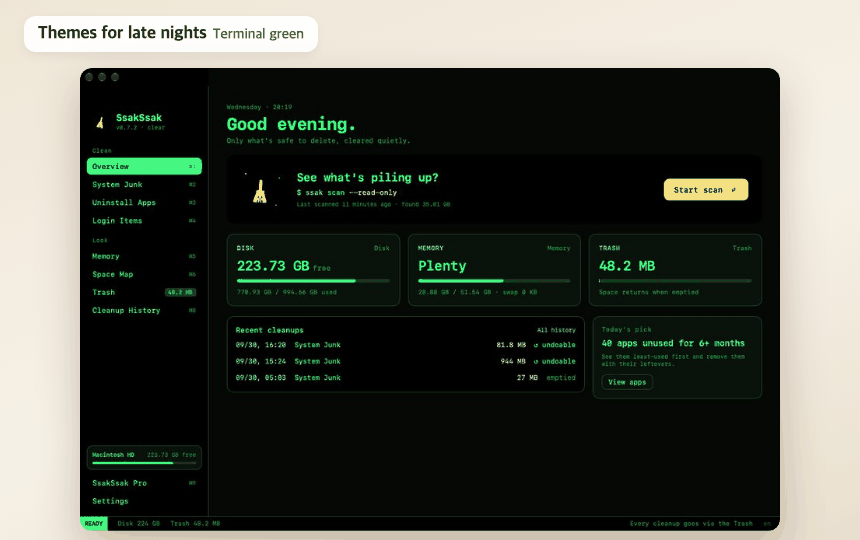Open the Disk card showing 223.73 GB
Screen dimensions: 860x540
[x=313, y=270]
